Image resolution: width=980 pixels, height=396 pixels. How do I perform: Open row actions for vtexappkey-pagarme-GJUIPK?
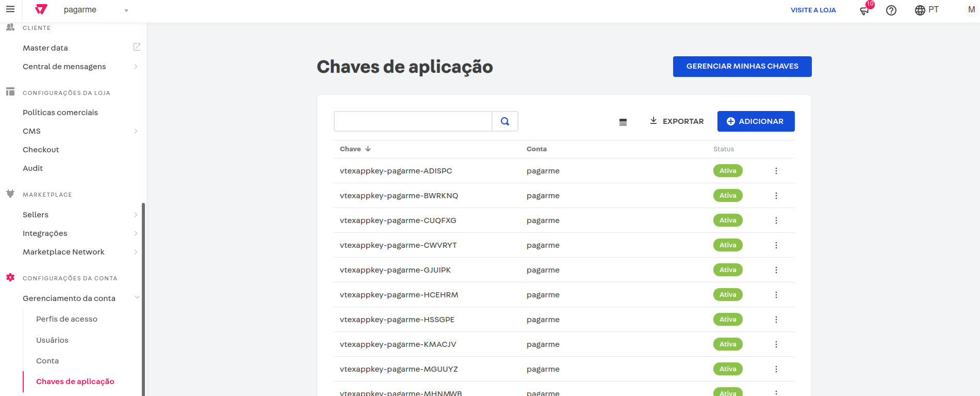click(x=776, y=270)
